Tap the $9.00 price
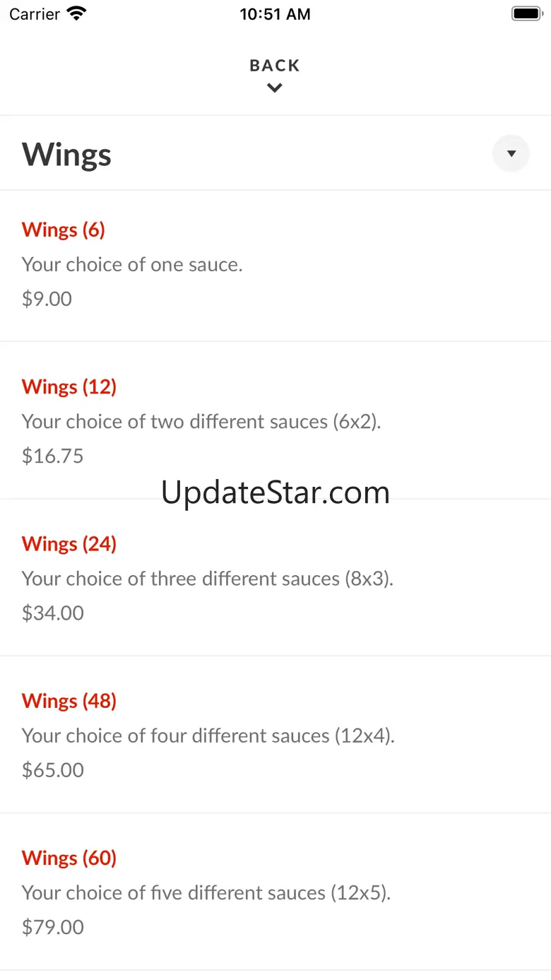The image size is (551, 980). tap(47, 299)
